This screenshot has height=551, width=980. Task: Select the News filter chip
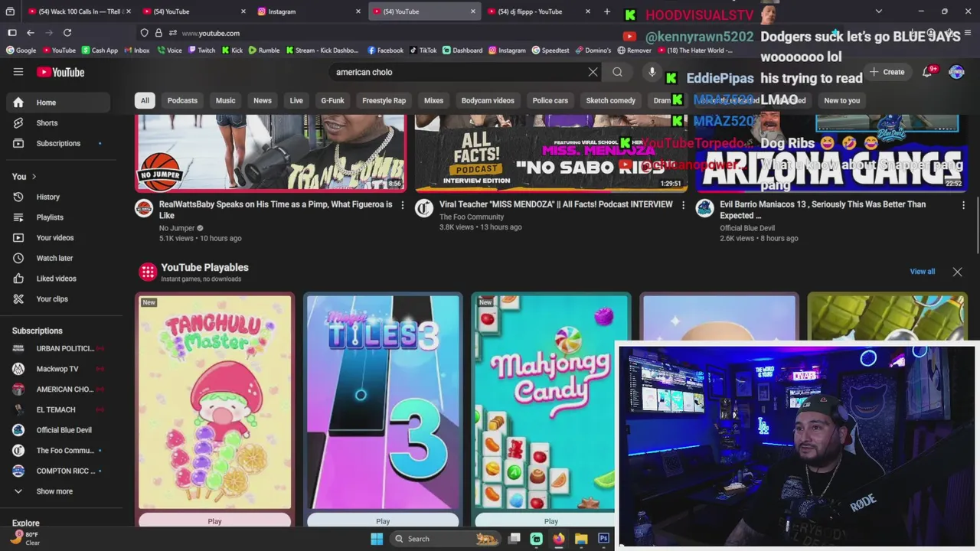pyautogui.click(x=263, y=100)
